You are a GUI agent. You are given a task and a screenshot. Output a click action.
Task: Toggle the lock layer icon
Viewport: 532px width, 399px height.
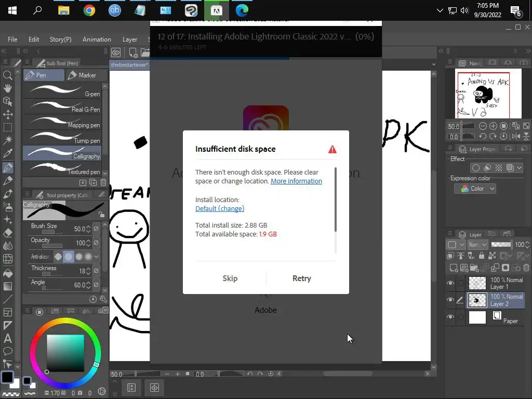coord(482,256)
